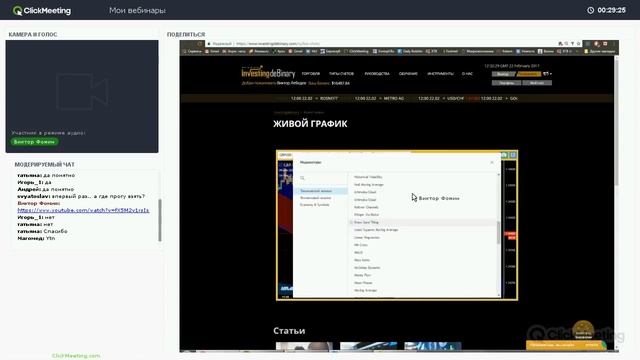Open the РУКОВОДСТВА menu item

(377, 74)
